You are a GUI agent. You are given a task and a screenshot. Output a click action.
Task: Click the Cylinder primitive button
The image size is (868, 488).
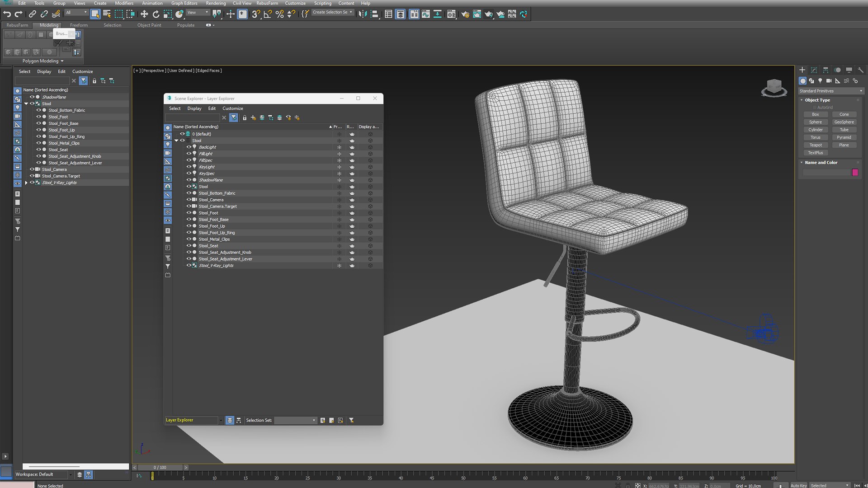[x=816, y=130]
